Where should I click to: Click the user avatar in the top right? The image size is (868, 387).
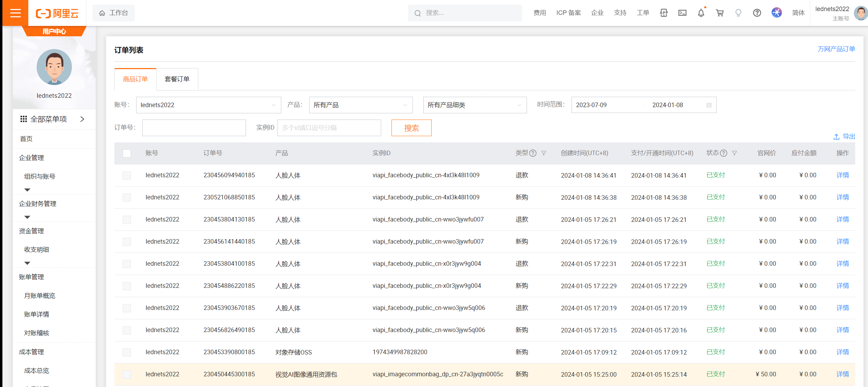pyautogui.click(x=860, y=13)
